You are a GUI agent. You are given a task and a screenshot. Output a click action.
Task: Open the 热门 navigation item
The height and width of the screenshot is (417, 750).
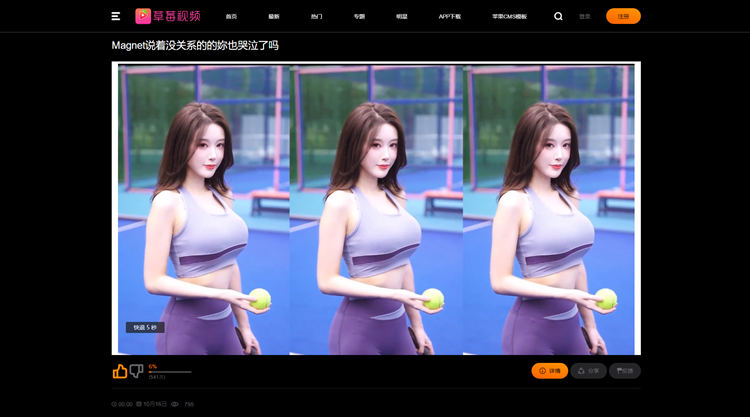(316, 17)
